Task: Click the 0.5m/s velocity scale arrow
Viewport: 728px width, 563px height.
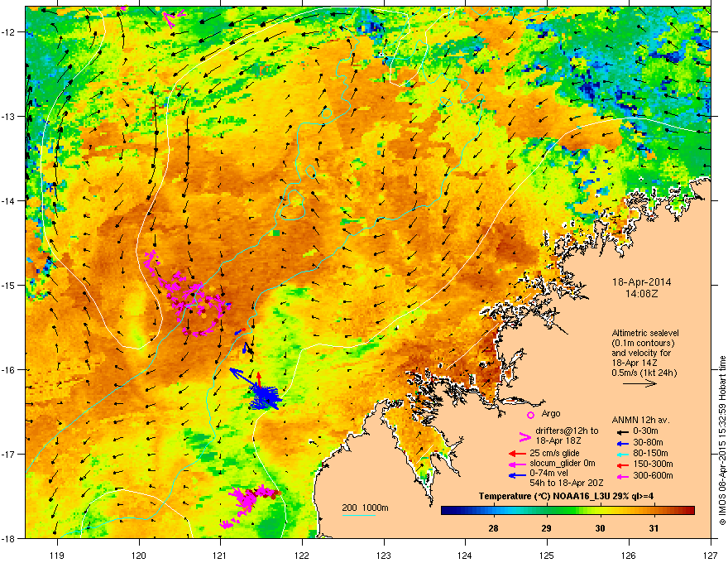Action: click(639, 383)
